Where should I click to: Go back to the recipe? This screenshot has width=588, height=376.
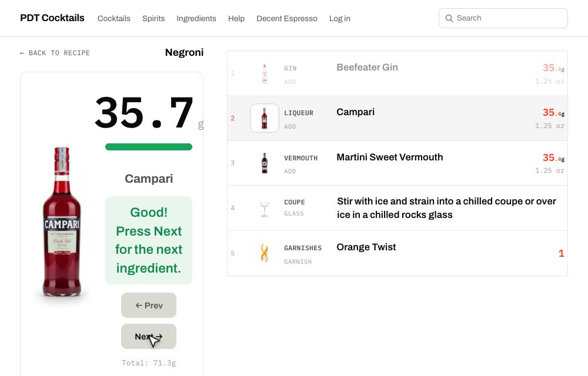pyautogui.click(x=55, y=53)
